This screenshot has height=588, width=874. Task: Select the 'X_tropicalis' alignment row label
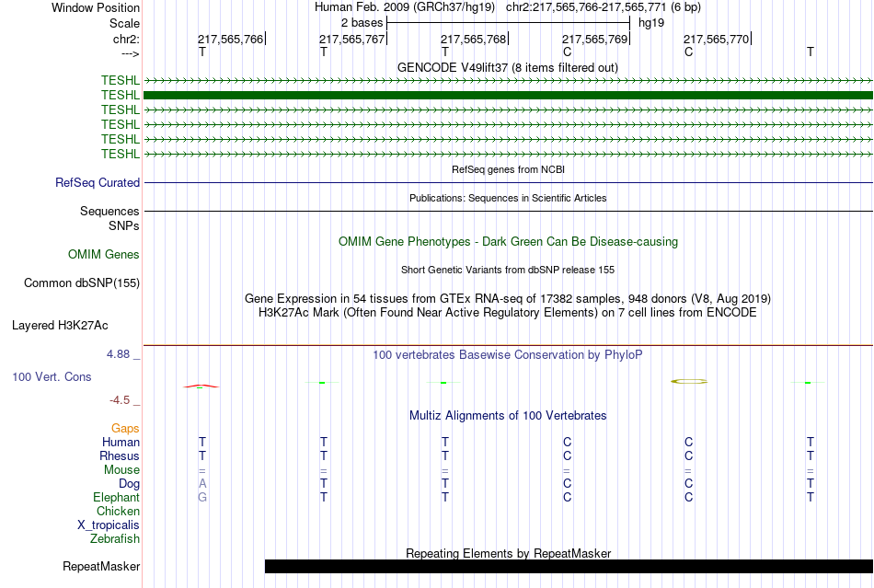(109, 525)
